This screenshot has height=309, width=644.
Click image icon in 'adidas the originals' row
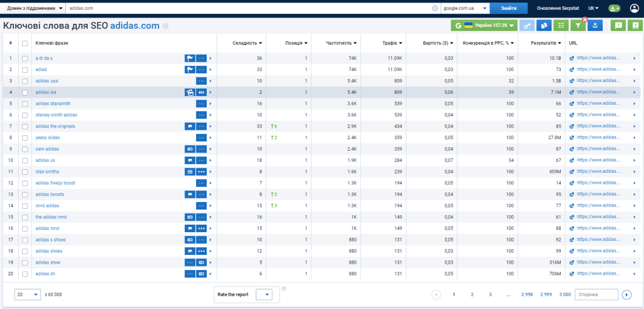tap(190, 126)
